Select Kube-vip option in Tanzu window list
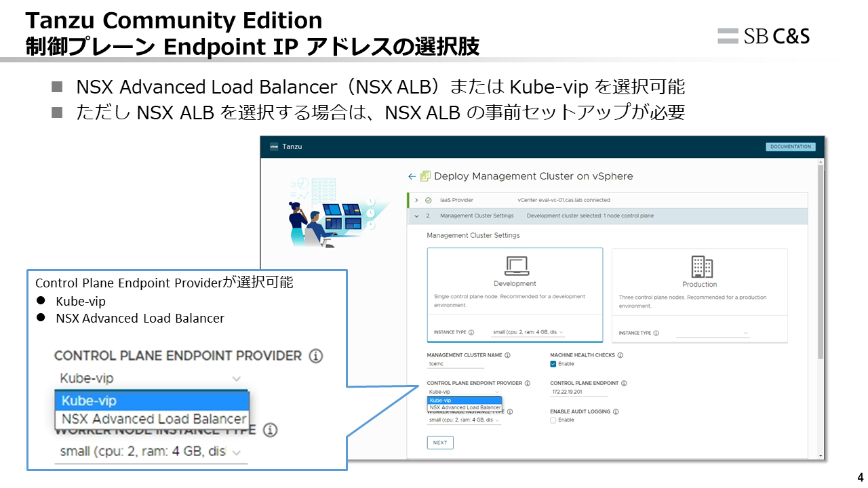 [465, 401]
